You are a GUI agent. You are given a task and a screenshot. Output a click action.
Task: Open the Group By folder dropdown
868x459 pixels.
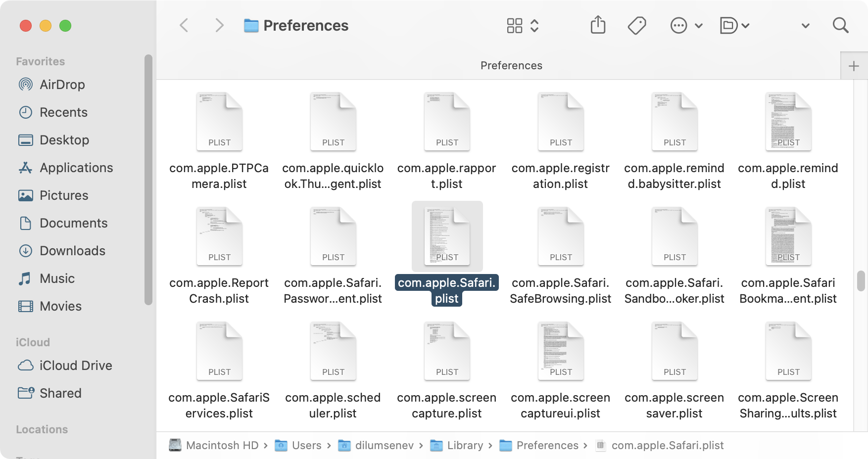tap(734, 25)
